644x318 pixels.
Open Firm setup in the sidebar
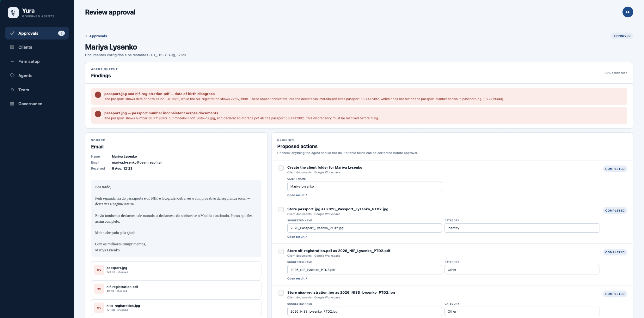pyautogui.click(x=37, y=61)
